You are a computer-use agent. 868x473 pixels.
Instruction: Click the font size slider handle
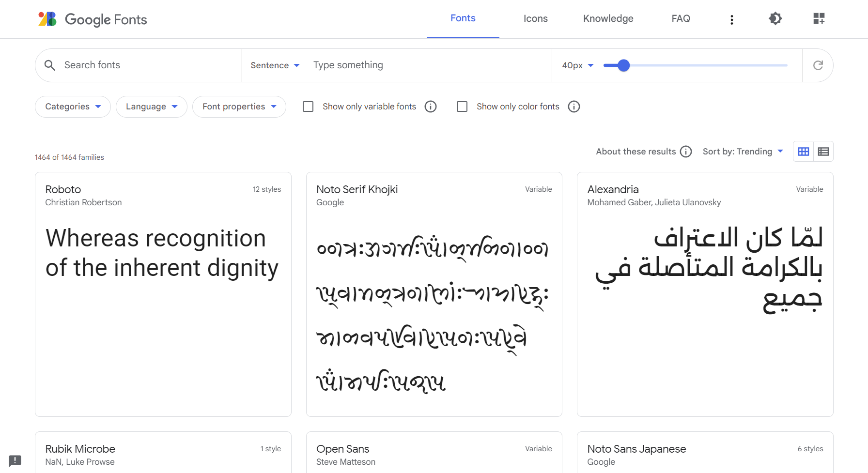pyautogui.click(x=623, y=65)
